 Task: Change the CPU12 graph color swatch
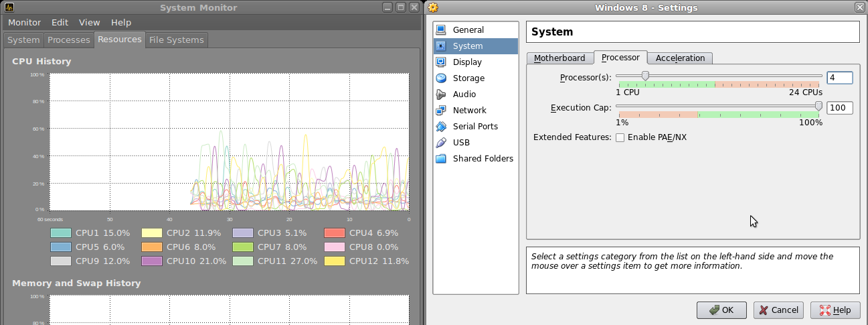click(334, 261)
